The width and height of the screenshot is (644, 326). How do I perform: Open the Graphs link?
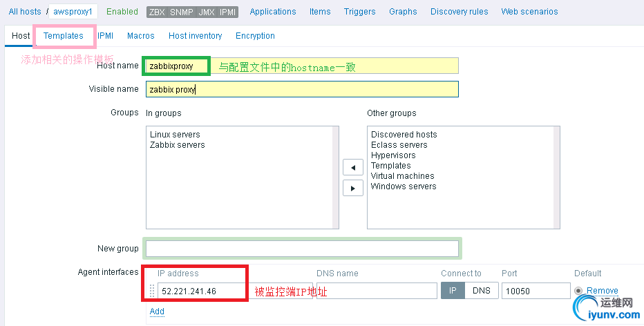pyautogui.click(x=403, y=12)
